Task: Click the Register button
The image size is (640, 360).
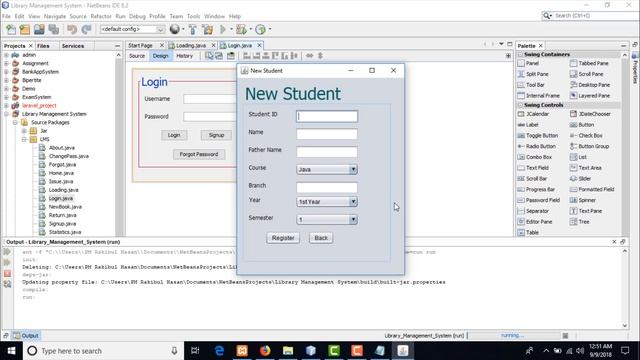Action: pyautogui.click(x=283, y=238)
